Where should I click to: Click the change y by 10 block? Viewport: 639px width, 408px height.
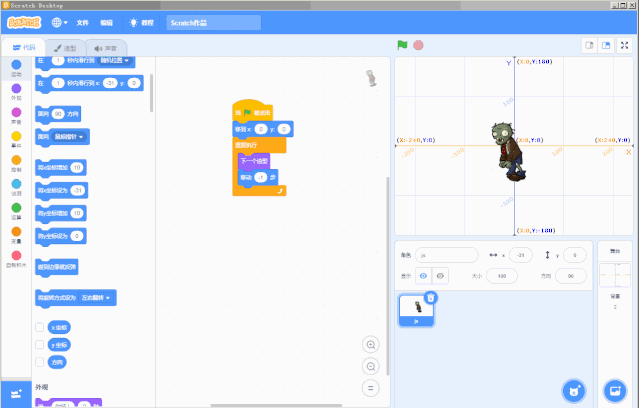[61, 213]
